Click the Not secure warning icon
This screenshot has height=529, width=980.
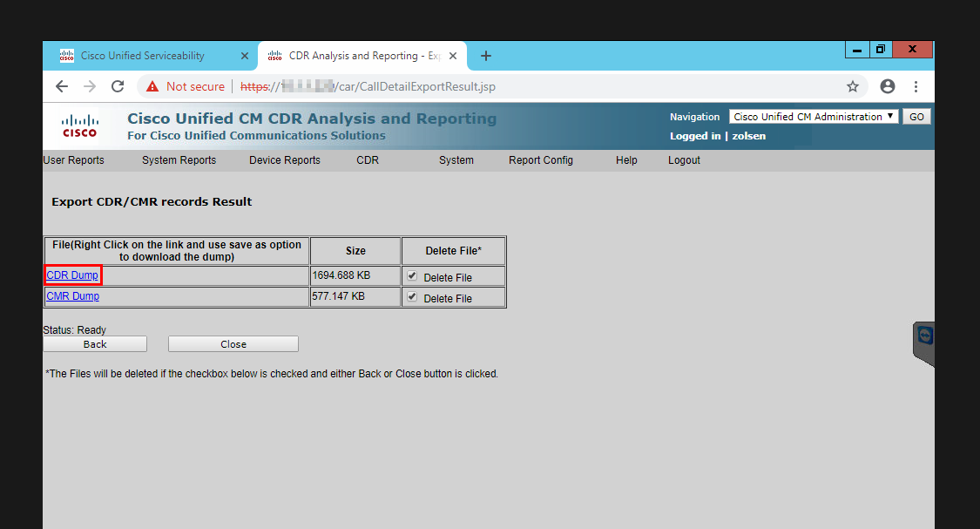coord(152,86)
